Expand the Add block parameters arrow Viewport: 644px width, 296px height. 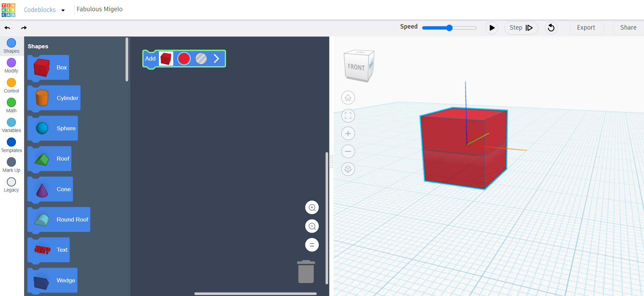[216, 59]
